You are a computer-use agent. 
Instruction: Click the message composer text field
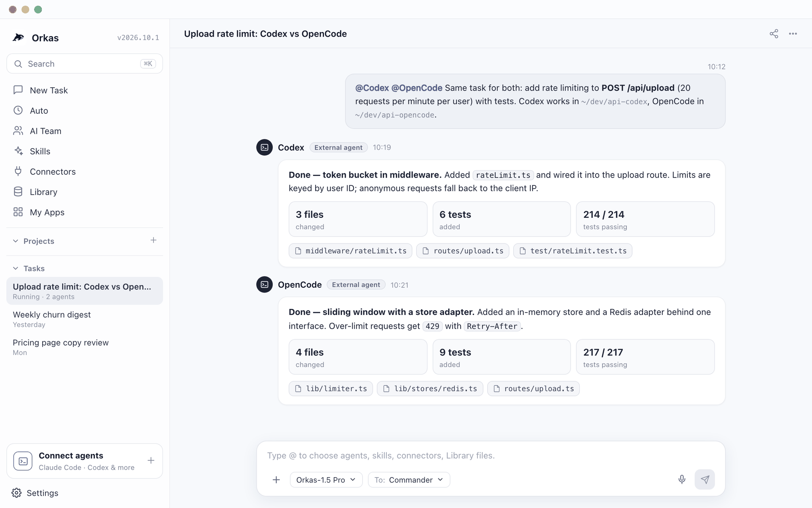pyautogui.click(x=490, y=456)
